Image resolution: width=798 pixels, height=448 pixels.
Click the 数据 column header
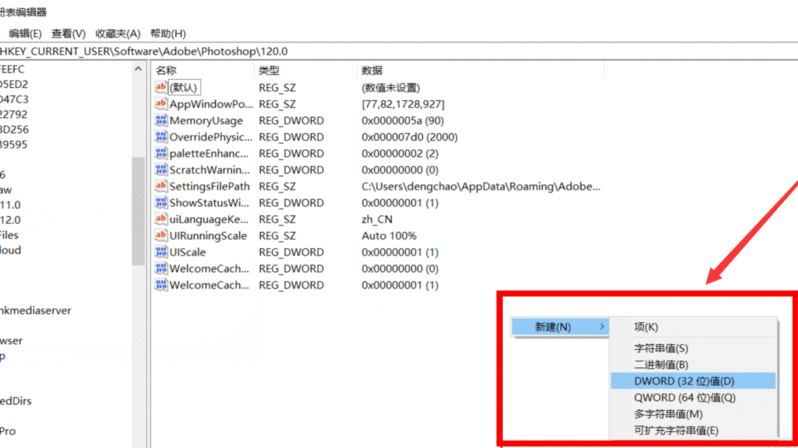point(372,71)
